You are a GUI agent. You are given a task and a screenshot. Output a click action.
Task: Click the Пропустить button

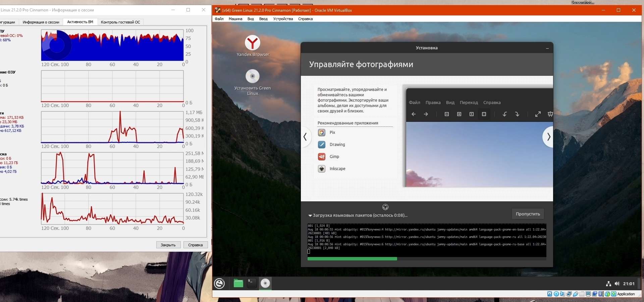528,214
